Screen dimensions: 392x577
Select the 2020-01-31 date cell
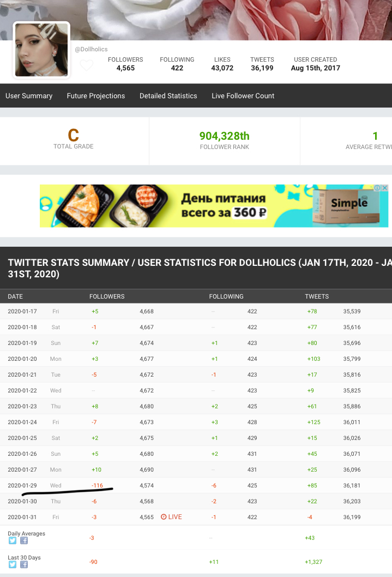click(22, 517)
